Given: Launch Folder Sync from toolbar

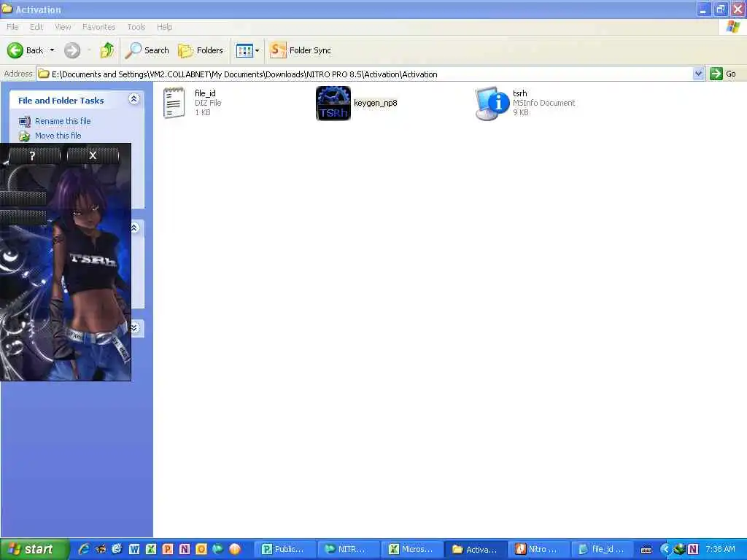Looking at the screenshot, I should 300,50.
